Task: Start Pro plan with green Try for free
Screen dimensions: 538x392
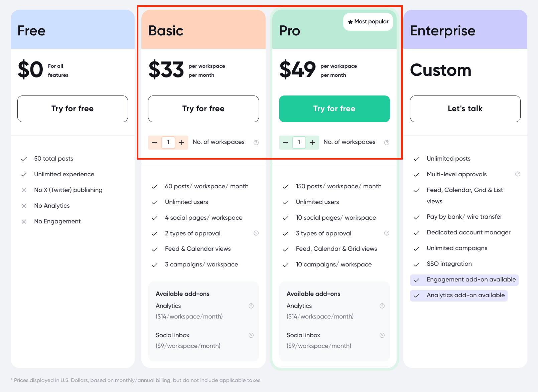Action: click(x=334, y=109)
